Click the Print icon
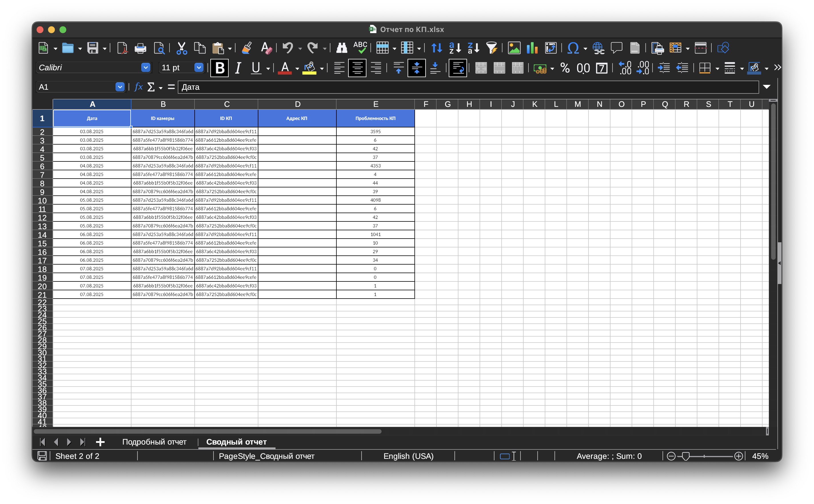Image resolution: width=814 pixels, height=504 pixels. pyautogui.click(x=140, y=48)
